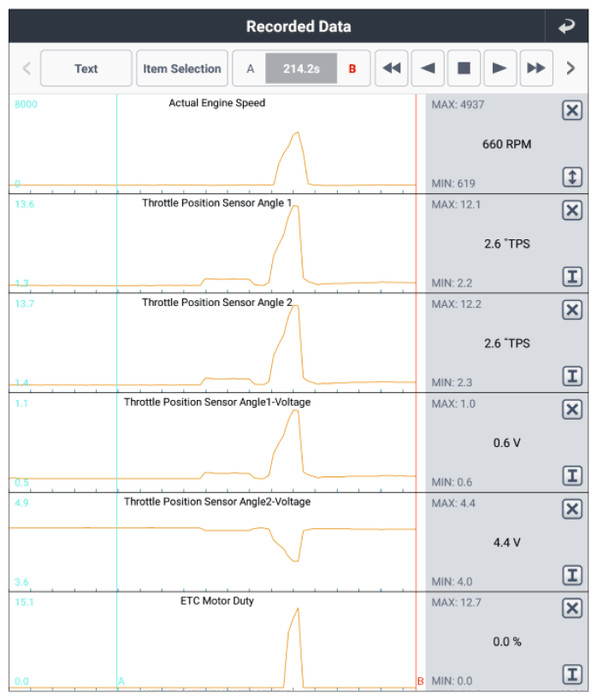
Task: Toggle scale of ETC Motor Duty graph
Action: [x=572, y=674]
